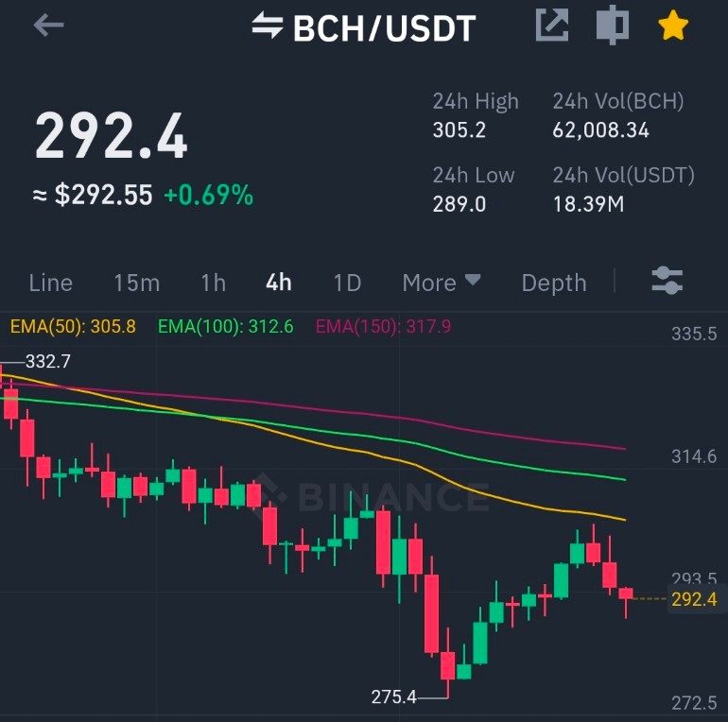The height and width of the screenshot is (722, 728).
Task: Switch to the 15m timeframe
Action: coord(137,283)
